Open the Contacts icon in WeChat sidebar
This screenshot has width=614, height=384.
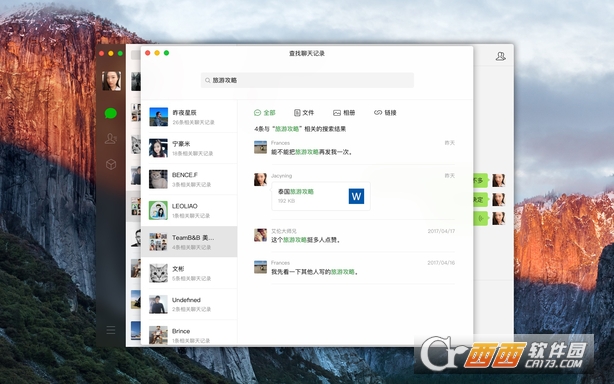click(x=111, y=139)
